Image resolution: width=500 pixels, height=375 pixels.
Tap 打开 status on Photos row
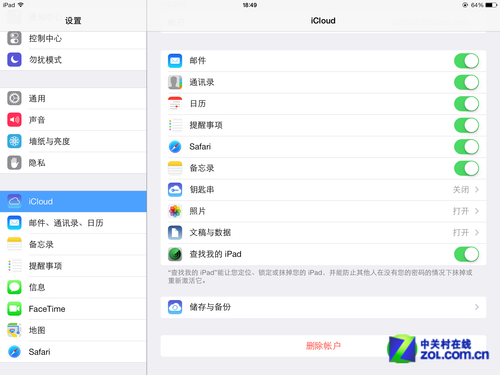pos(461,211)
